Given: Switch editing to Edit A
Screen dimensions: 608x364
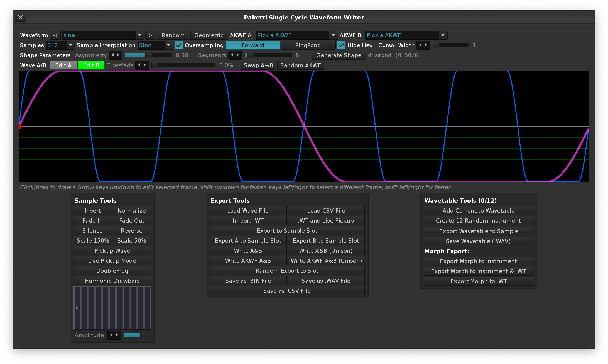Looking at the screenshot, I should tap(63, 65).
